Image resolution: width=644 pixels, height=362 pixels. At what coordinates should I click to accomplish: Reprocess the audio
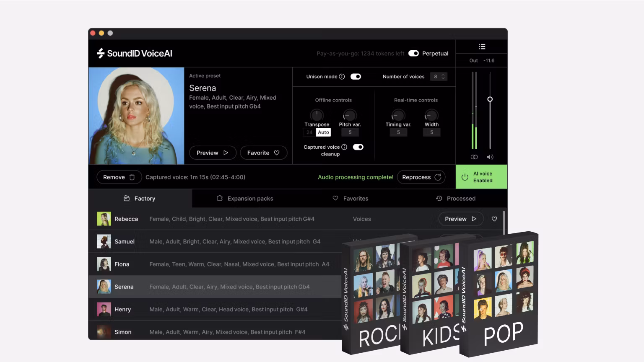(421, 177)
